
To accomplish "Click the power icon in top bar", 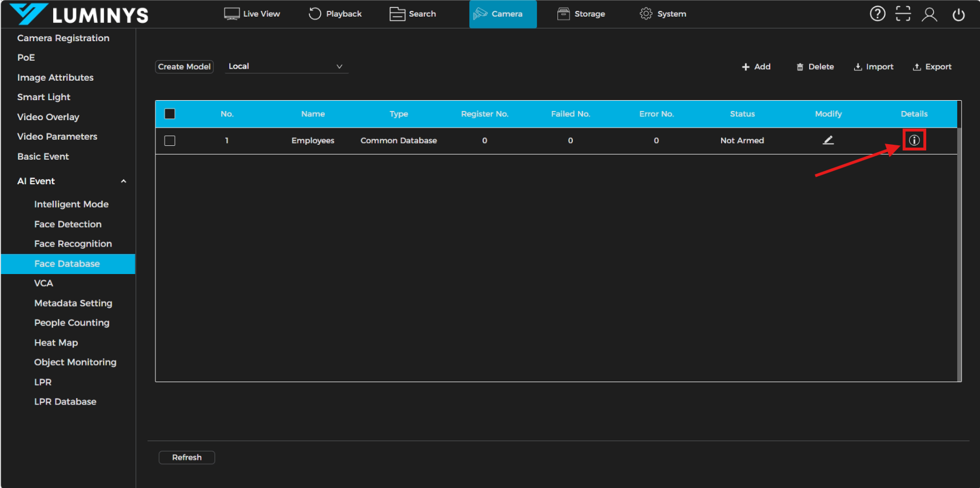I will coord(958,14).
